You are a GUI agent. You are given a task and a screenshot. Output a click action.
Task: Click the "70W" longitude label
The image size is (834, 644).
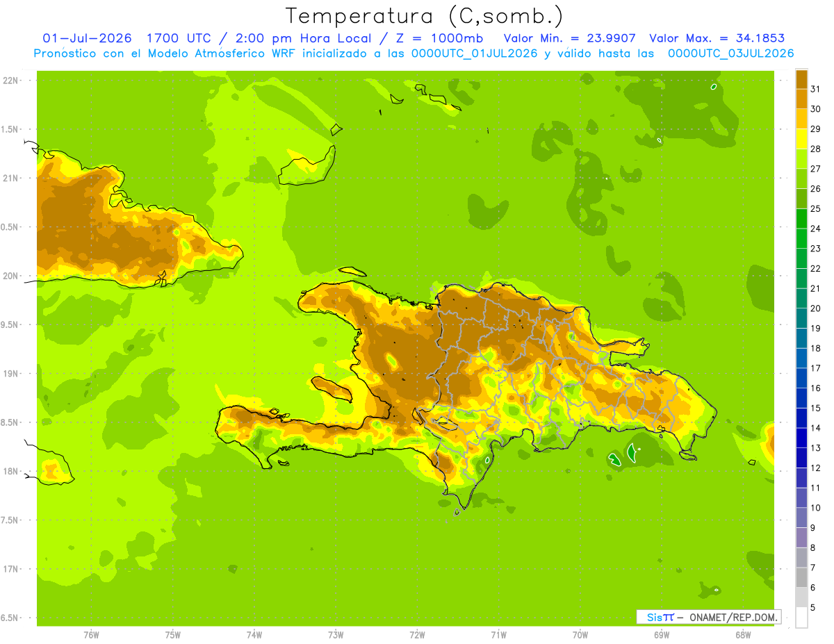(x=580, y=635)
